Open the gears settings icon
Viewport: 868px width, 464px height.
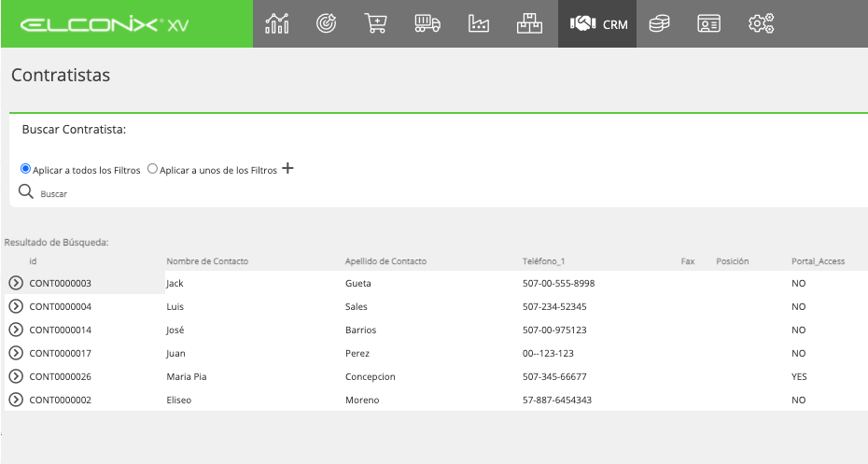(762, 23)
